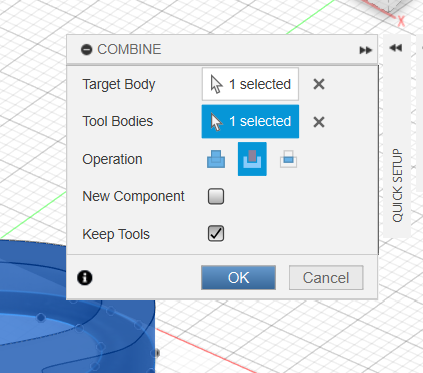Viewport: 423px width, 373px height.
Task: Clear the Target Body selection
Action: click(x=319, y=84)
